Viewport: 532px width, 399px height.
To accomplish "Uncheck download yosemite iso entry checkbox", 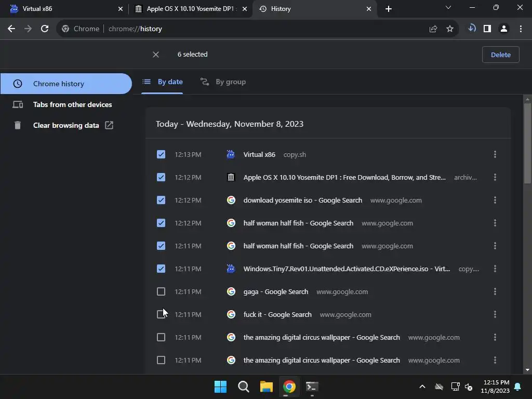I will click(161, 200).
